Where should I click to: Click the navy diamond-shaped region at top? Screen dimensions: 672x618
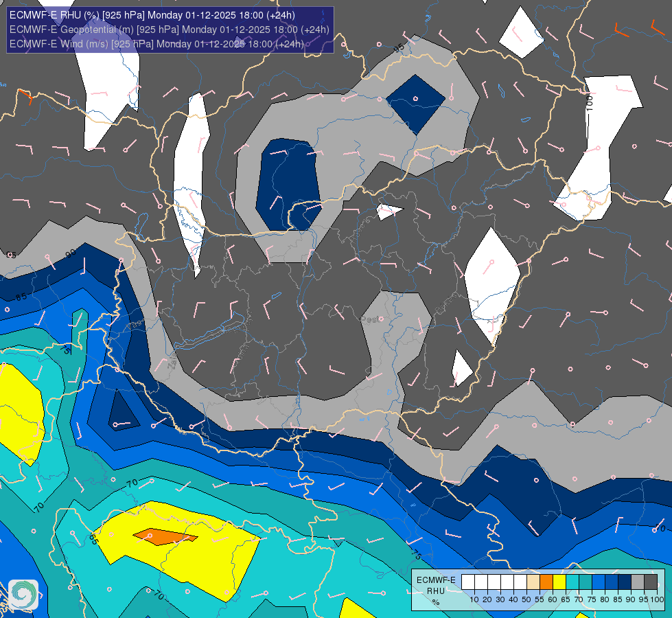(x=415, y=104)
